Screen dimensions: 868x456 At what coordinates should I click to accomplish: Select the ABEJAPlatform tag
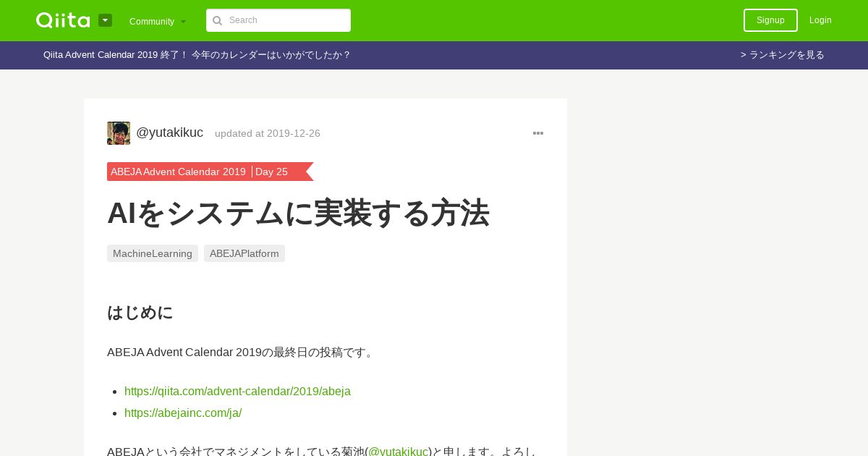tap(244, 253)
